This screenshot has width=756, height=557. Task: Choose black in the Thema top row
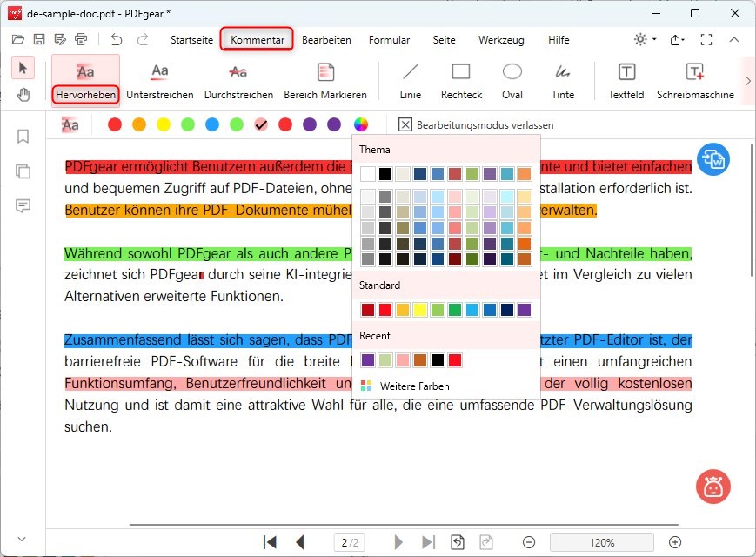click(385, 173)
